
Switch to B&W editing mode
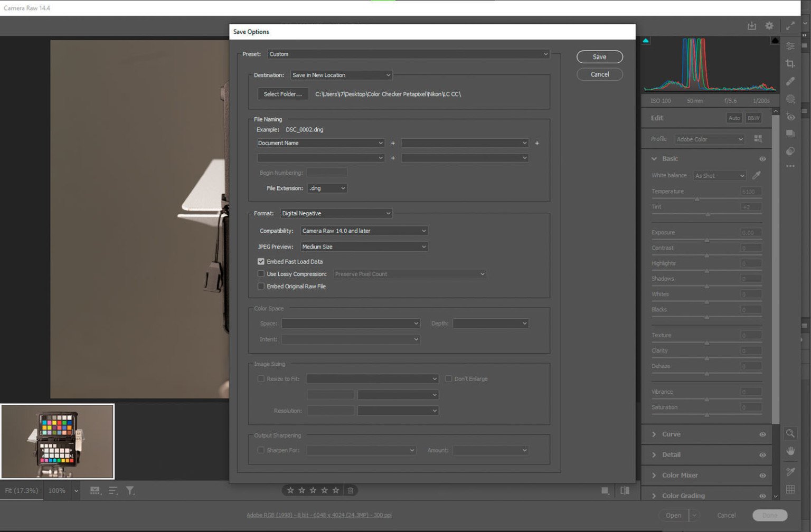click(x=753, y=118)
